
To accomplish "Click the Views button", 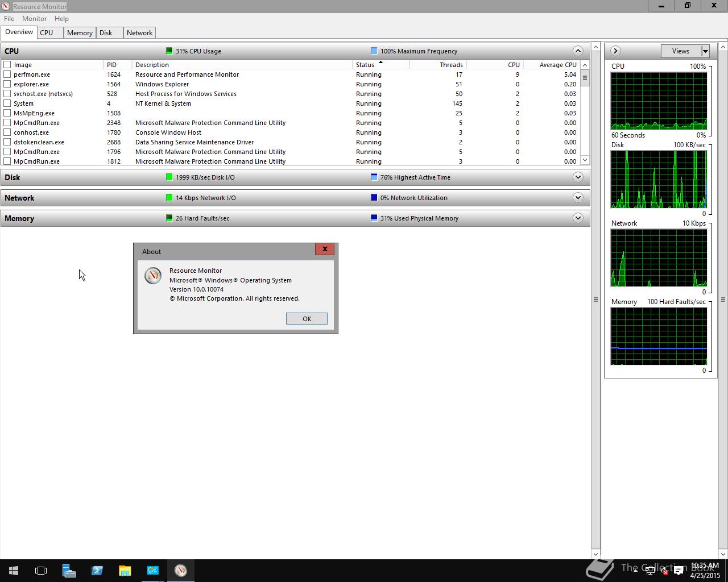I will (681, 51).
